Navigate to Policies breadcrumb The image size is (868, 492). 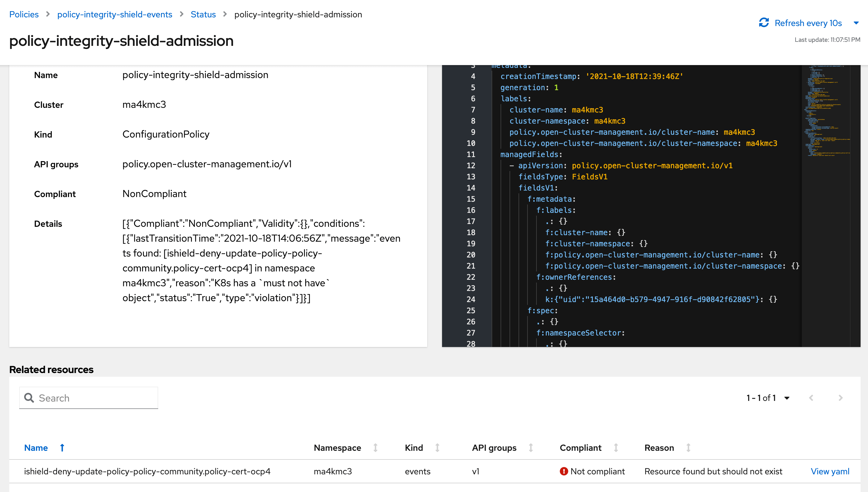pyautogui.click(x=24, y=15)
